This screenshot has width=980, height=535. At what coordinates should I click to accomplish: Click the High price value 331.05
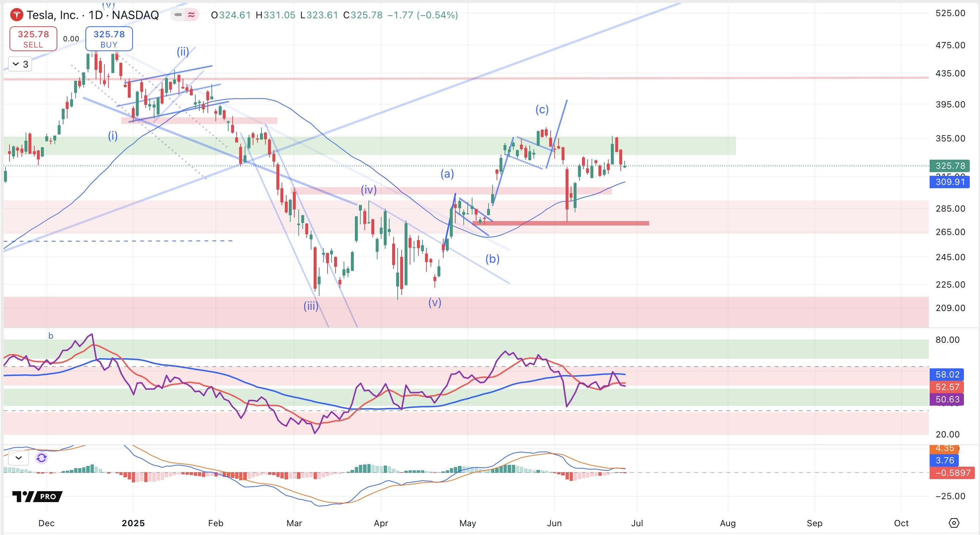(279, 15)
